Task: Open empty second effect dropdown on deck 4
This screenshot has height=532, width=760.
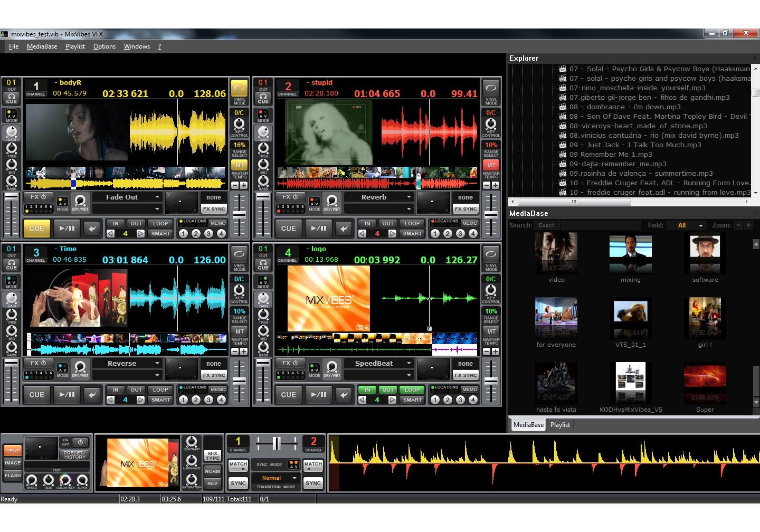Action: [x=379, y=375]
